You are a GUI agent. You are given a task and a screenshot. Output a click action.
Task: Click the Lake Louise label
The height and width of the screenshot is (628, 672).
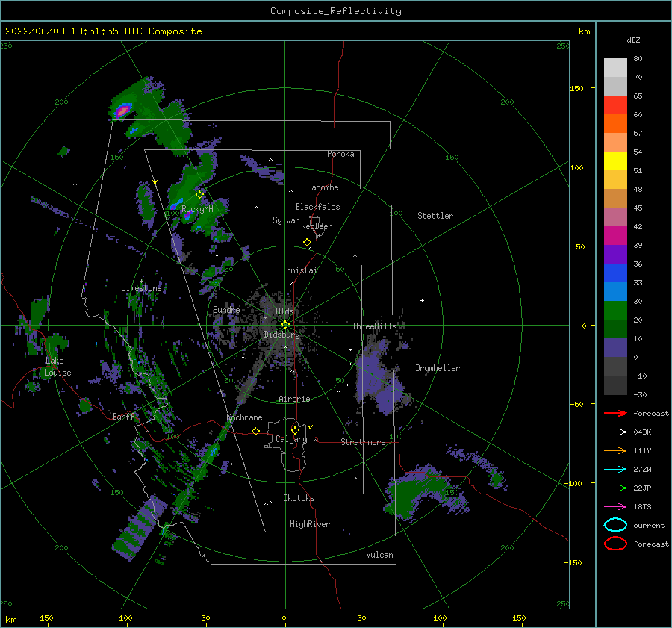pos(57,367)
